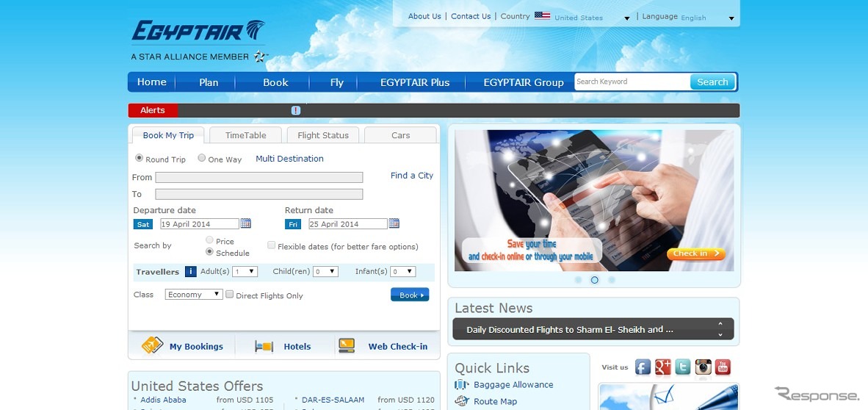Open the return date calendar icon

pos(394,223)
